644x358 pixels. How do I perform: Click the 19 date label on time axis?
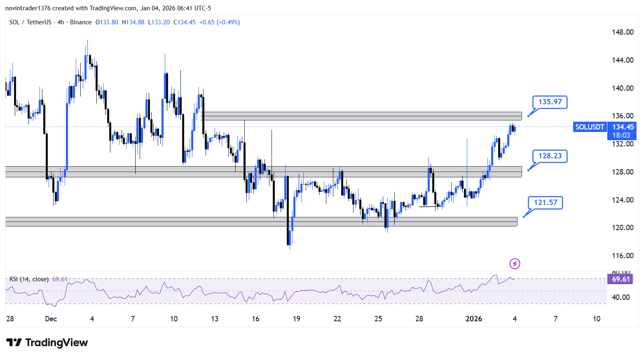[296, 319]
